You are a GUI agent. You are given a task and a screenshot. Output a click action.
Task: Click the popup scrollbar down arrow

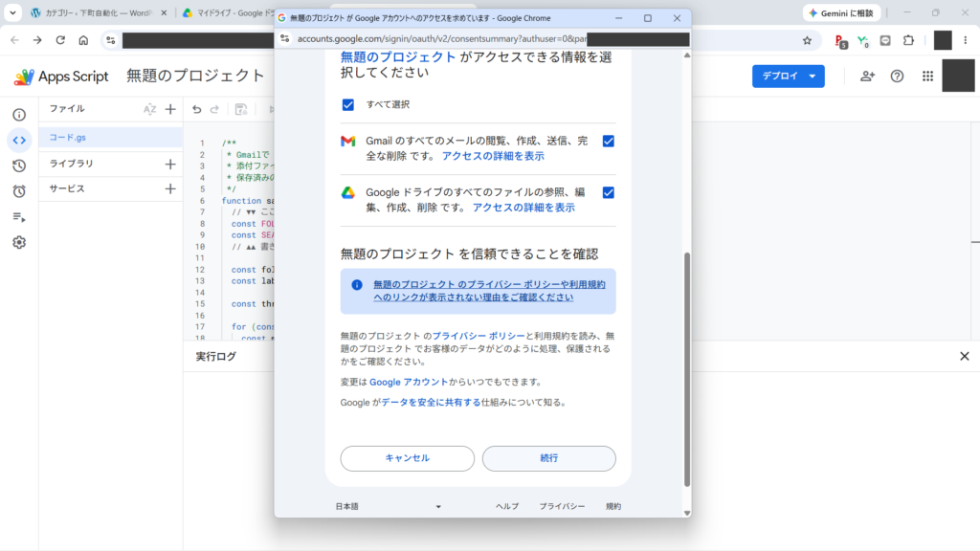pyautogui.click(x=687, y=513)
